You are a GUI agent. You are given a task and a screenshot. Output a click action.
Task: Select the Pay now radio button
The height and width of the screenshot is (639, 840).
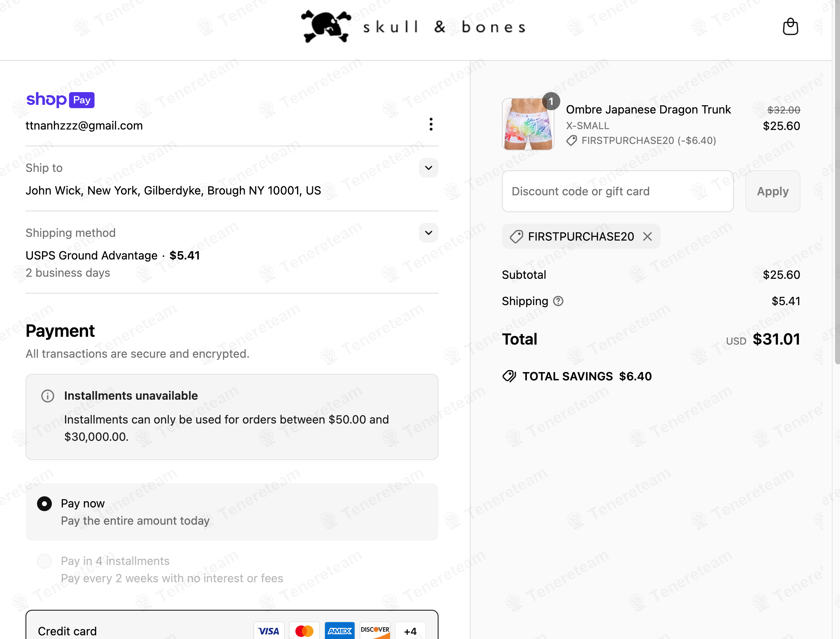(44, 504)
